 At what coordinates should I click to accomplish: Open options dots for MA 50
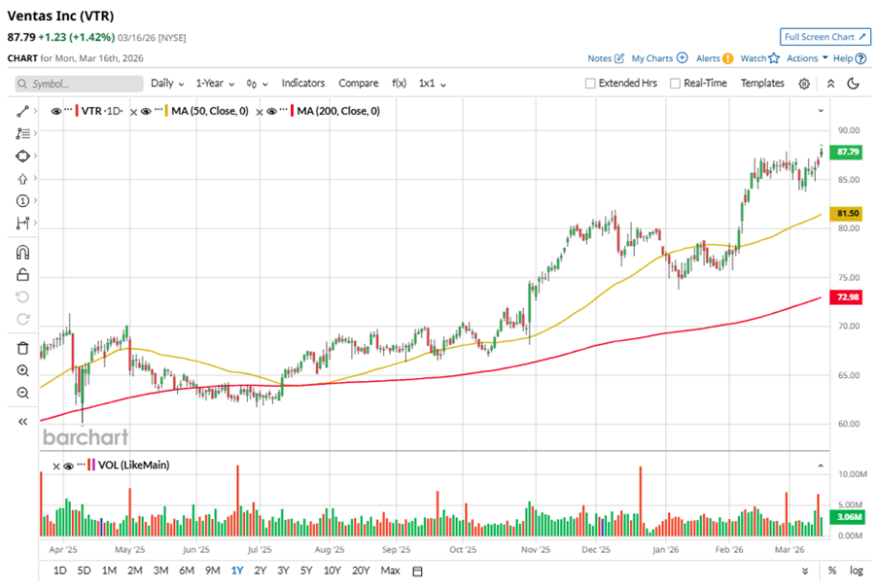pyautogui.click(x=158, y=110)
